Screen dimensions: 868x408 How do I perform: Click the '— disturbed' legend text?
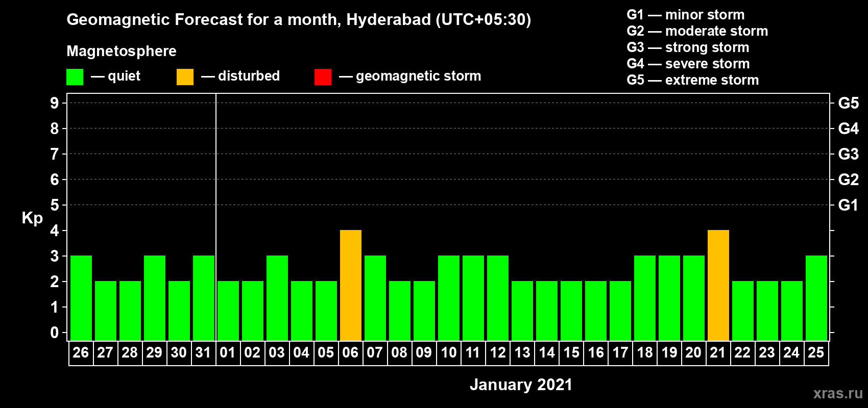coord(240,76)
